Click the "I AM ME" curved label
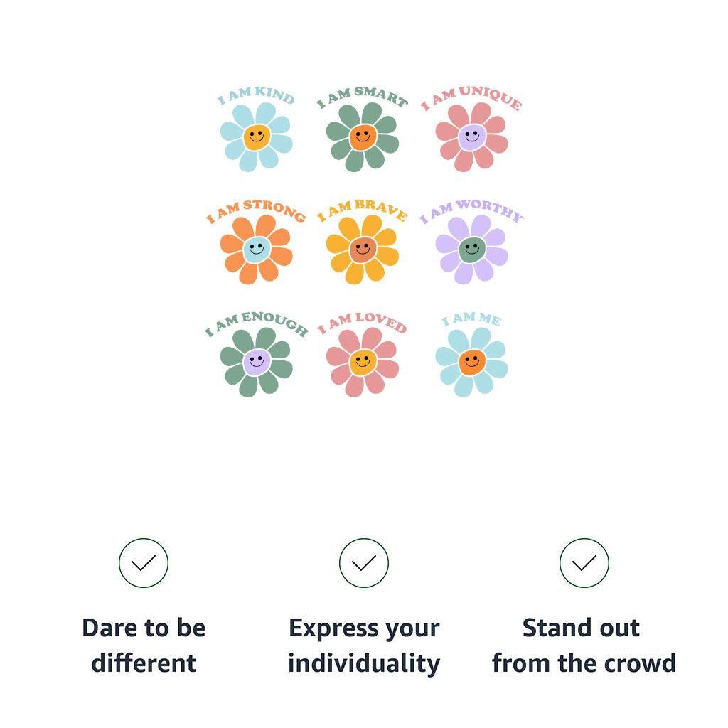 [471, 319]
